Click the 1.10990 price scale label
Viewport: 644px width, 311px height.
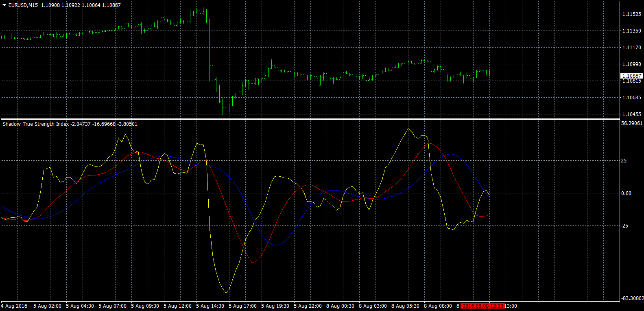pos(632,64)
